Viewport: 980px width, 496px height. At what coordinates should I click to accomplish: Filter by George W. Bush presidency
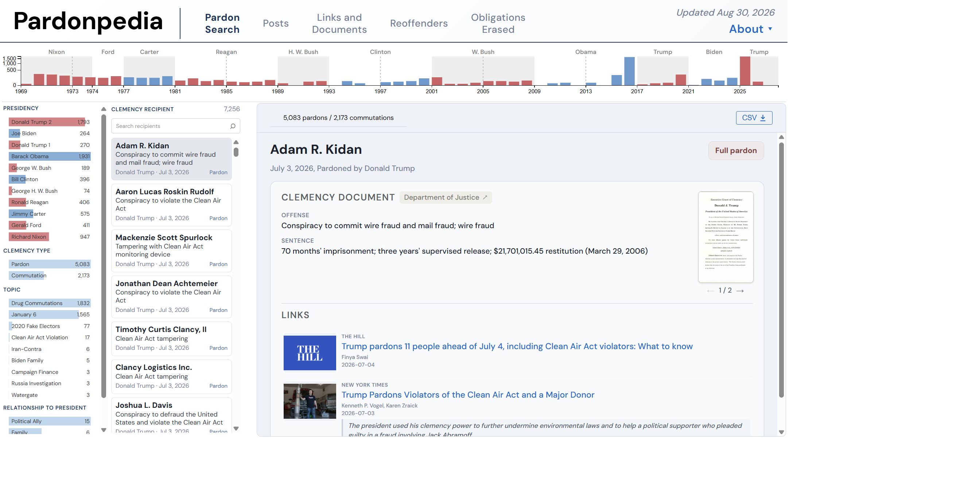pyautogui.click(x=50, y=168)
